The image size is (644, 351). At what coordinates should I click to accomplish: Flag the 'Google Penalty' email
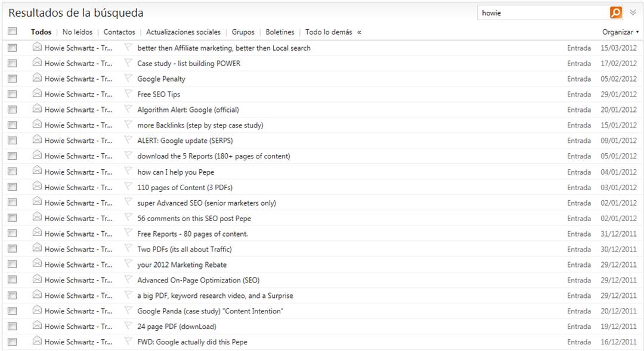point(128,77)
